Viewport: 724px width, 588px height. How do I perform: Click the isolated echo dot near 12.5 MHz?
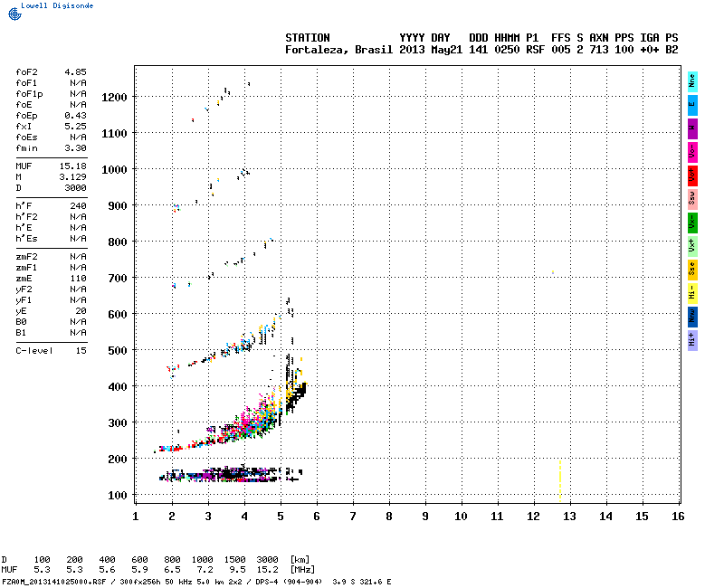pyautogui.click(x=553, y=272)
